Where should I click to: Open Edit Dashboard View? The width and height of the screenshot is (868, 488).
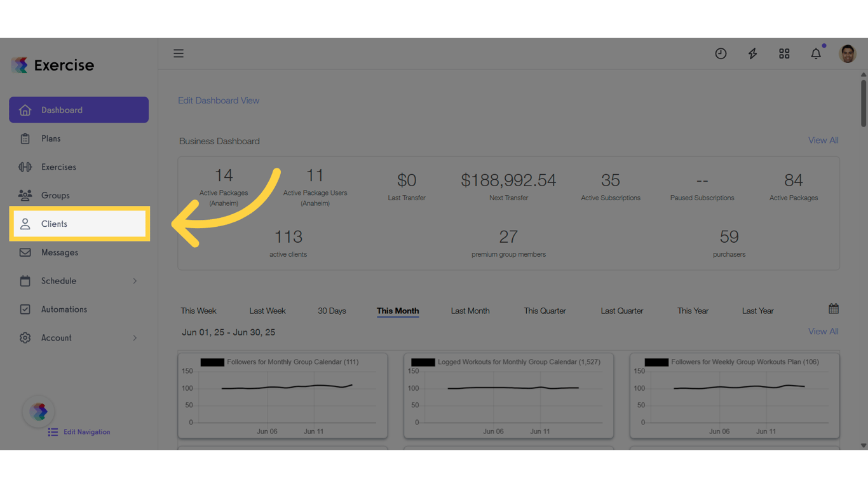click(x=219, y=100)
